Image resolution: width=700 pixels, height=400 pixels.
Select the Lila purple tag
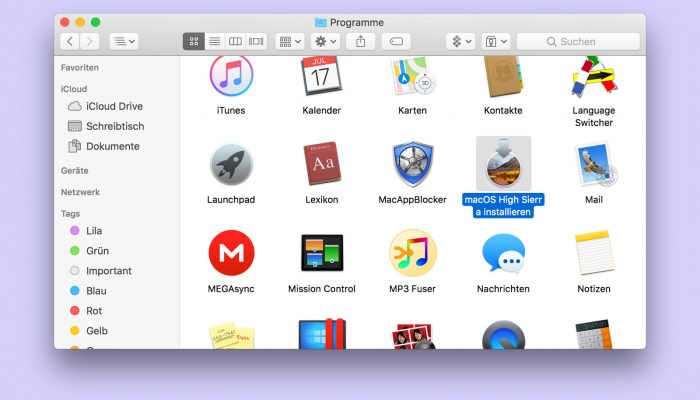(117, 231)
